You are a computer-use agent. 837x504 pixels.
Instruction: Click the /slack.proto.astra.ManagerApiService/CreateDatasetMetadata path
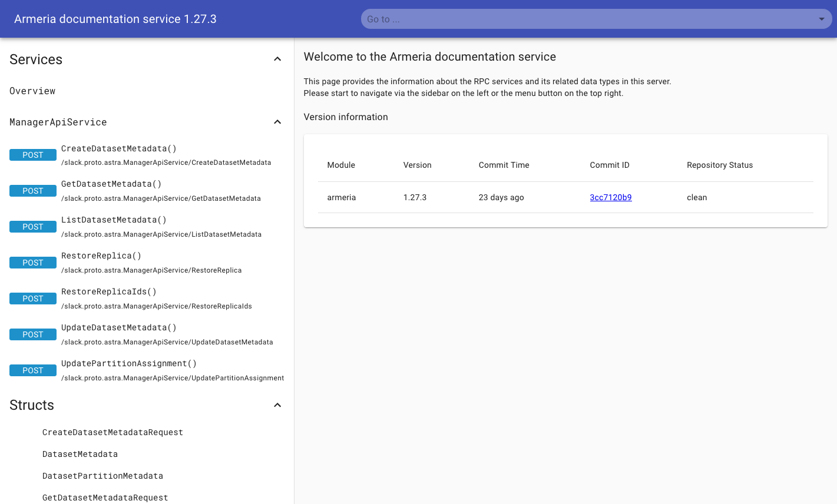(166, 163)
